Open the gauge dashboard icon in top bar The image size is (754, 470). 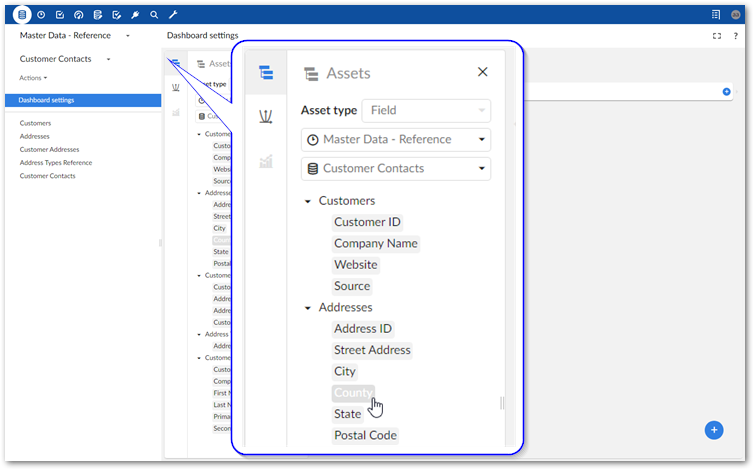[78, 15]
